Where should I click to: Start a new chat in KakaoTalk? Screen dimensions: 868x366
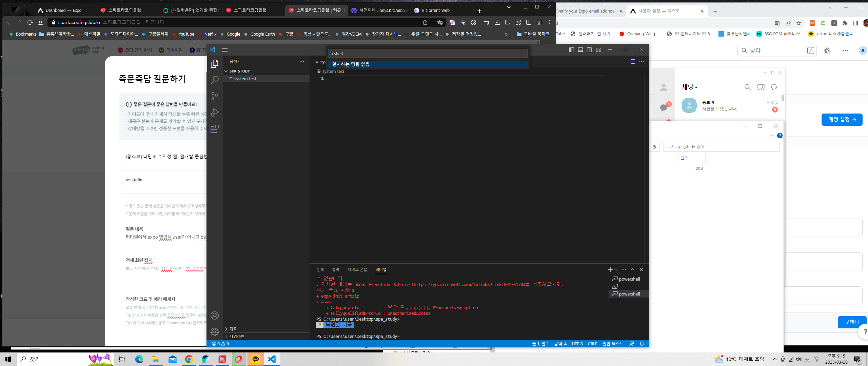click(774, 87)
